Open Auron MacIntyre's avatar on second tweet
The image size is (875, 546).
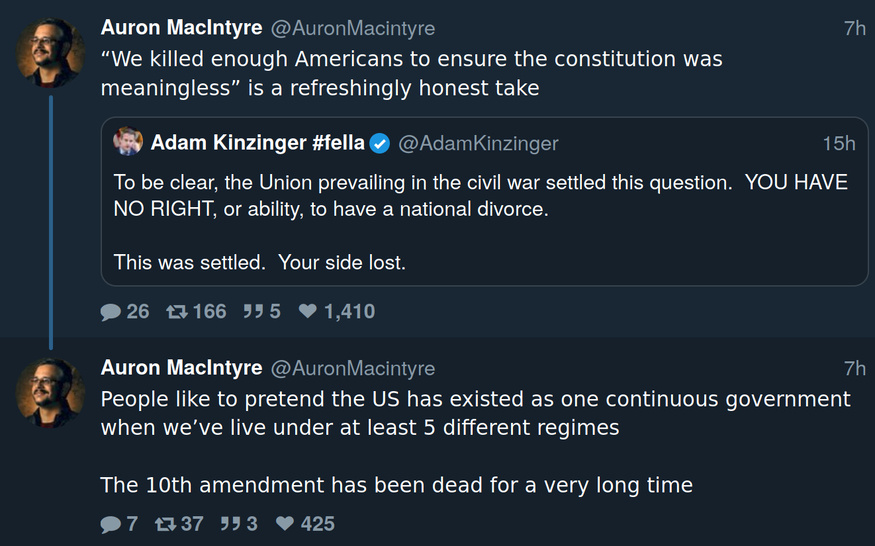pyautogui.click(x=50, y=392)
